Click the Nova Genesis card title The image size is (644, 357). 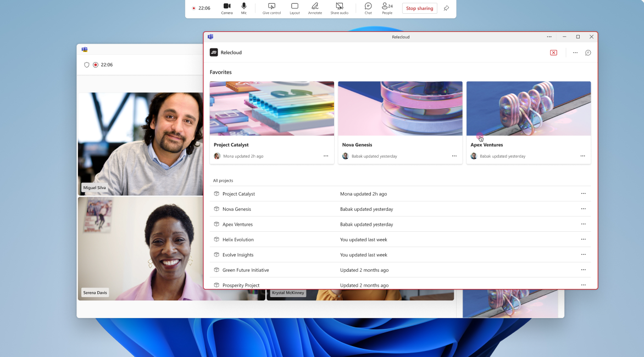pyautogui.click(x=357, y=145)
